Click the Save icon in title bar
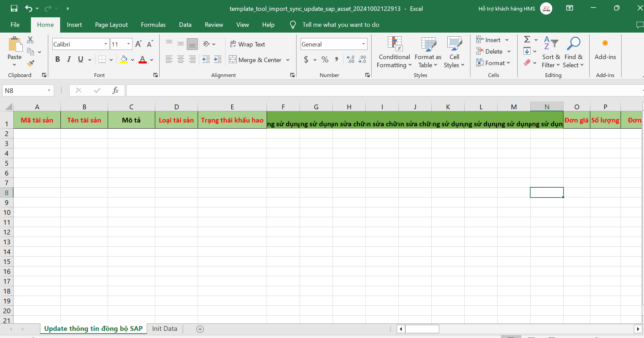 tap(14, 8)
